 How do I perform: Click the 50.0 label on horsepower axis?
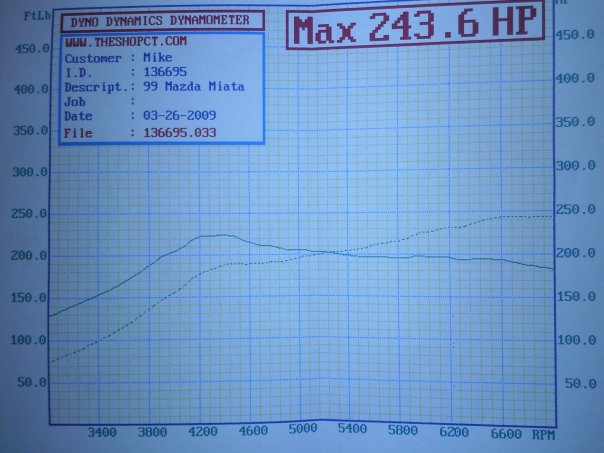click(581, 383)
